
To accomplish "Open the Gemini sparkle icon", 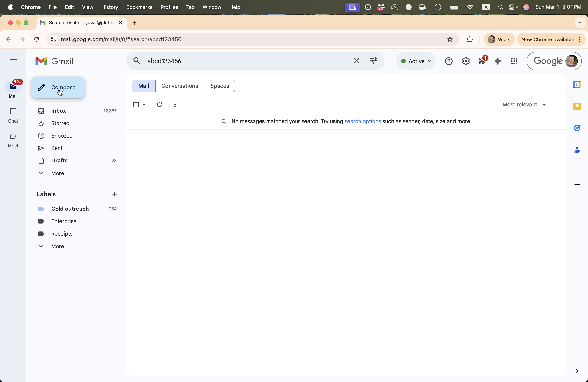I will click(x=498, y=61).
